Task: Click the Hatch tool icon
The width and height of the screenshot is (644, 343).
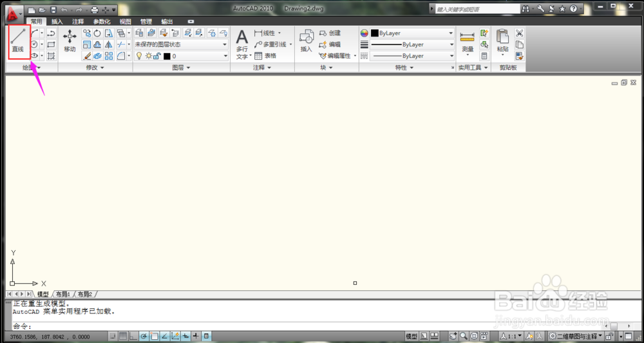Action: 52,56
